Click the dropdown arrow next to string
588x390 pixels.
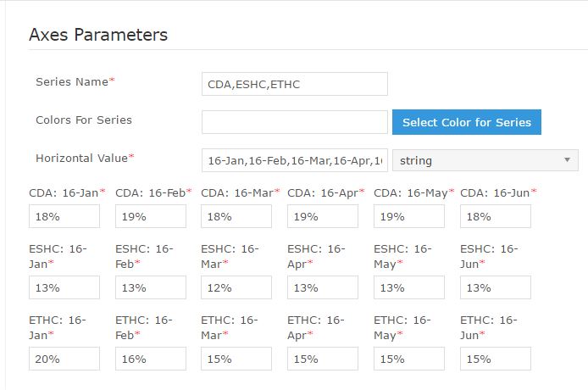[567, 160]
